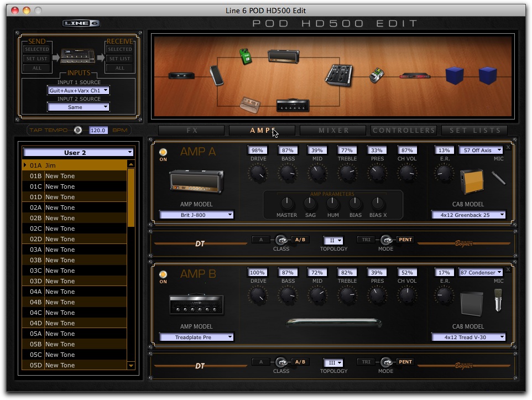This screenshot has width=532, height=400.
Task: Click the tan pedal on lower path
Action: tap(250, 105)
